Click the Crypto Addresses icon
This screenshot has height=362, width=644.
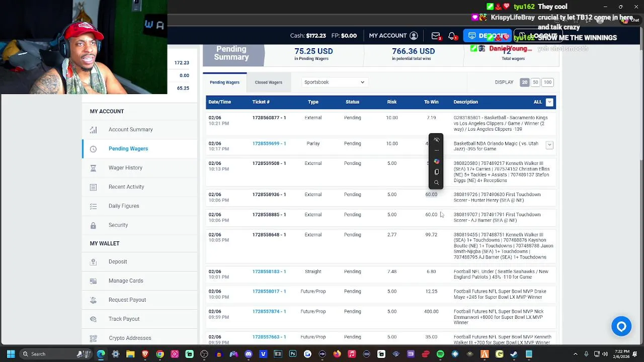point(93,338)
